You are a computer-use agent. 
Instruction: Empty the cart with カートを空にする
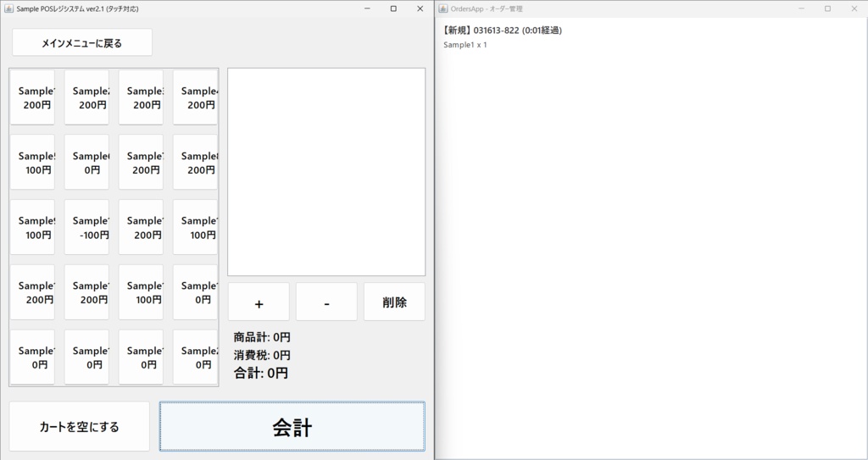click(x=79, y=427)
